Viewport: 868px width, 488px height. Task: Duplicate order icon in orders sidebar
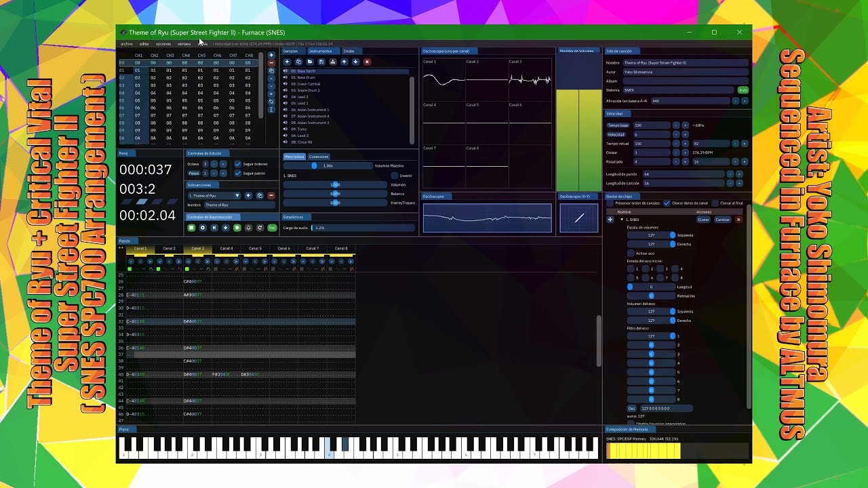click(271, 70)
